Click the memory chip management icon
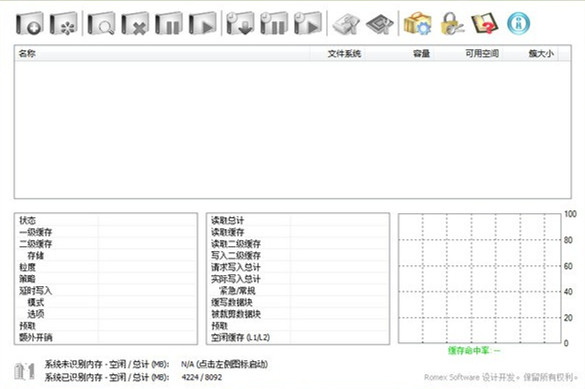 click(x=380, y=24)
